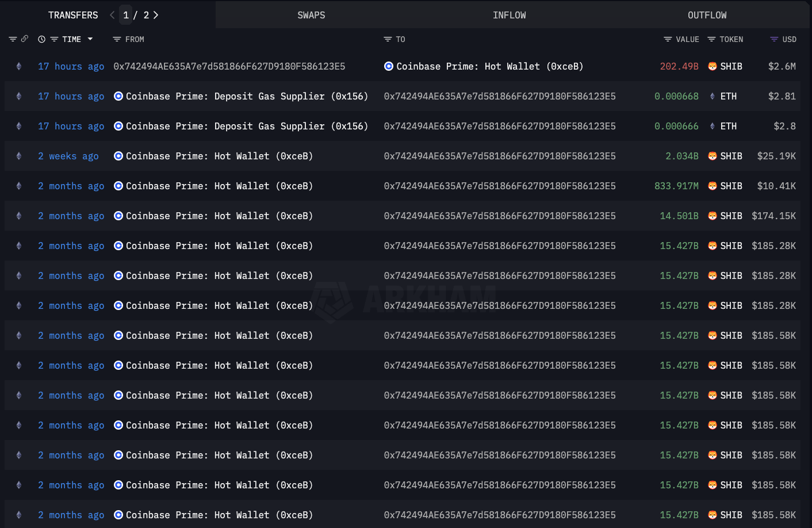The image size is (812, 528).
Task: Go to the next transfers page arrow
Action: [156, 15]
